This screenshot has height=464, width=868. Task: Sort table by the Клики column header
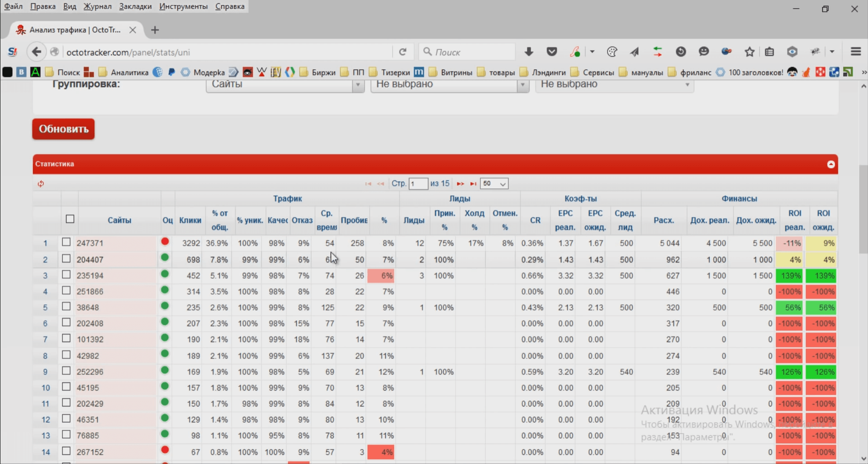tap(190, 220)
